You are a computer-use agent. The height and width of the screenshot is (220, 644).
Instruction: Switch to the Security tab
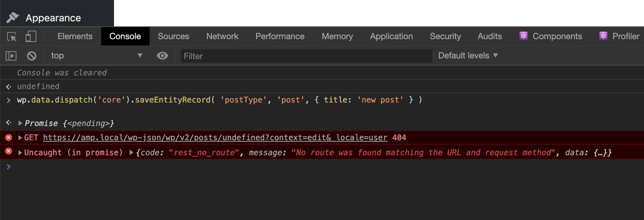445,36
